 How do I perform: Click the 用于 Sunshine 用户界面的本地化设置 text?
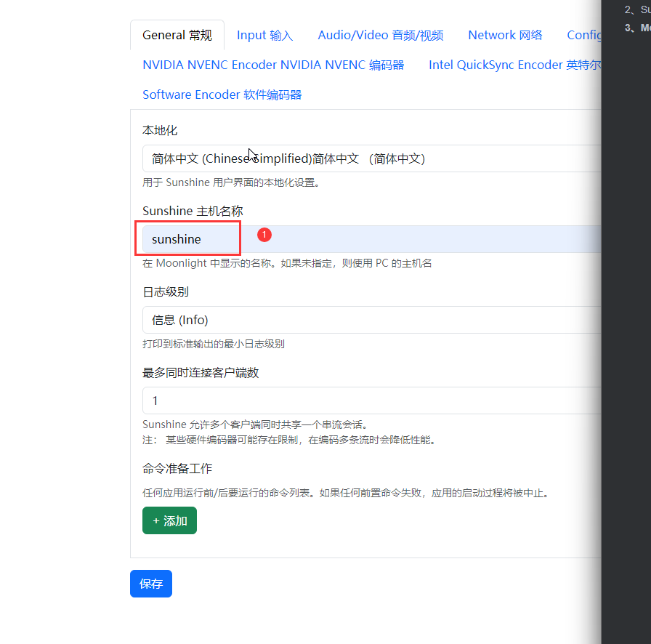pyautogui.click(x=231, y=182)
